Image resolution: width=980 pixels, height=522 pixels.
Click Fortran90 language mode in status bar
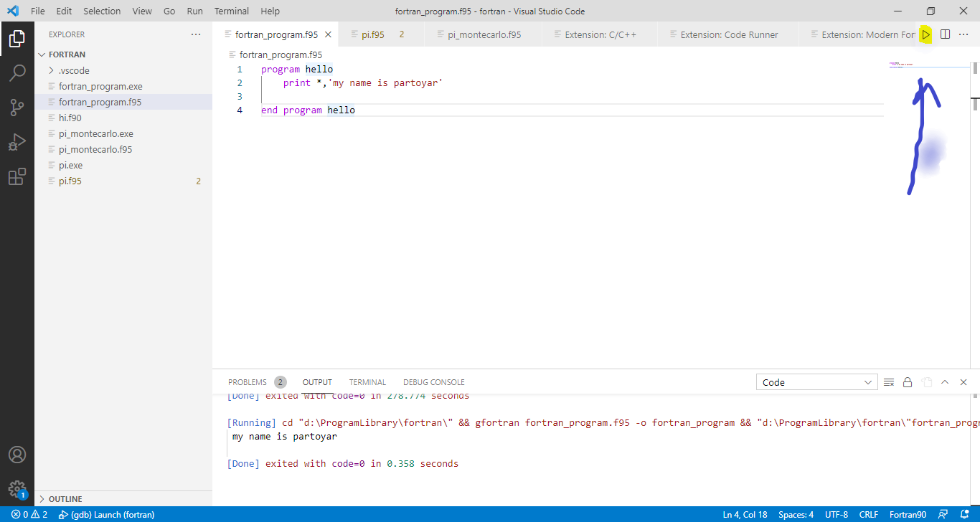908,514
